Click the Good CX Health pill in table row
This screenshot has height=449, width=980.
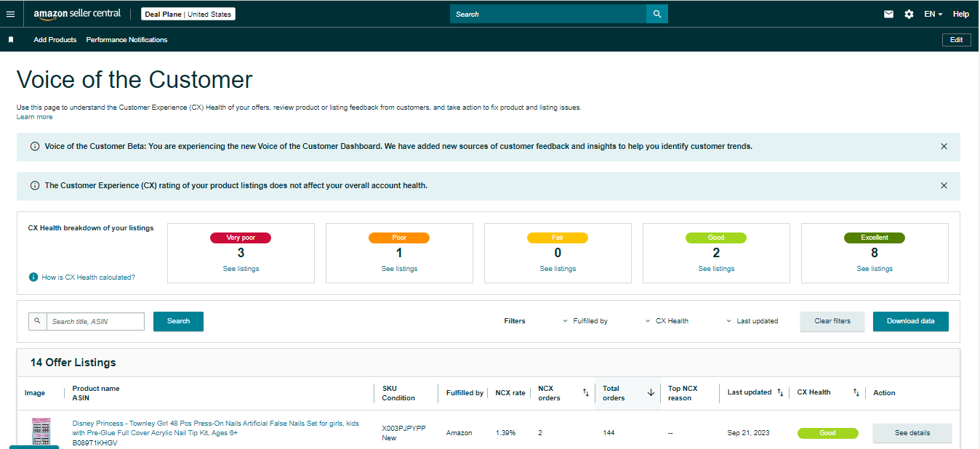827,433
